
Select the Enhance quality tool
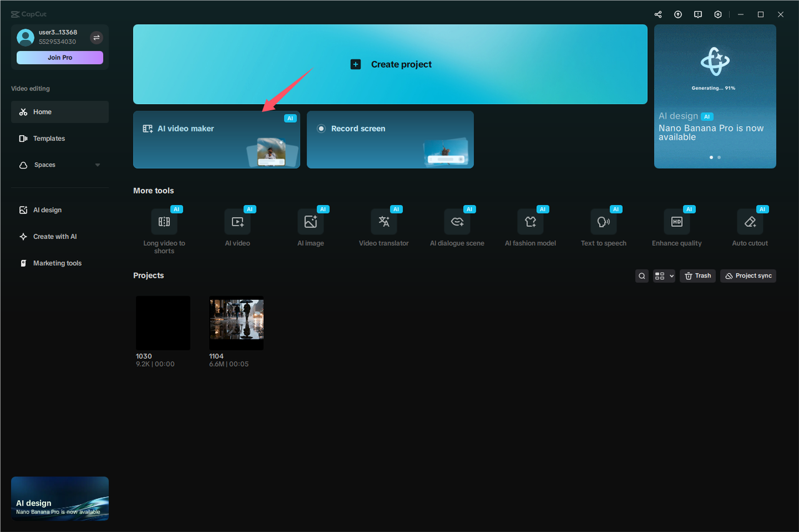click(677, 225)
